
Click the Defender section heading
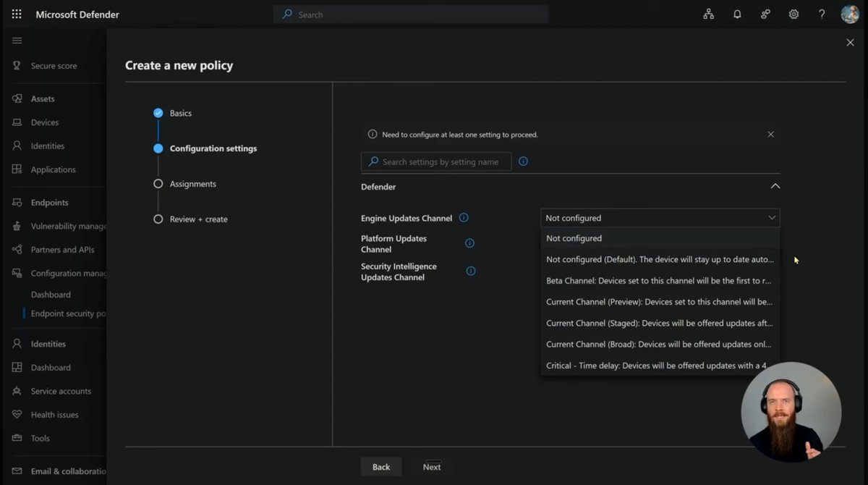pyautogui.click(x=378, y=187)
